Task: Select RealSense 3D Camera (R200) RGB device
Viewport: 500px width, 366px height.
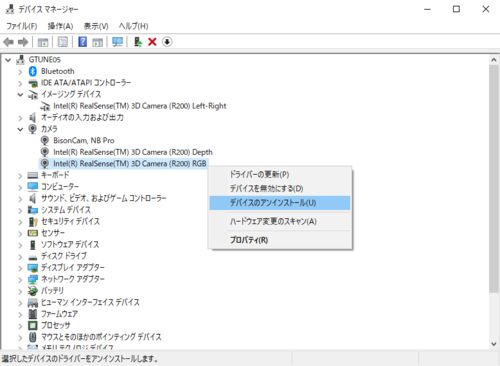Action: tap(130, 164)
